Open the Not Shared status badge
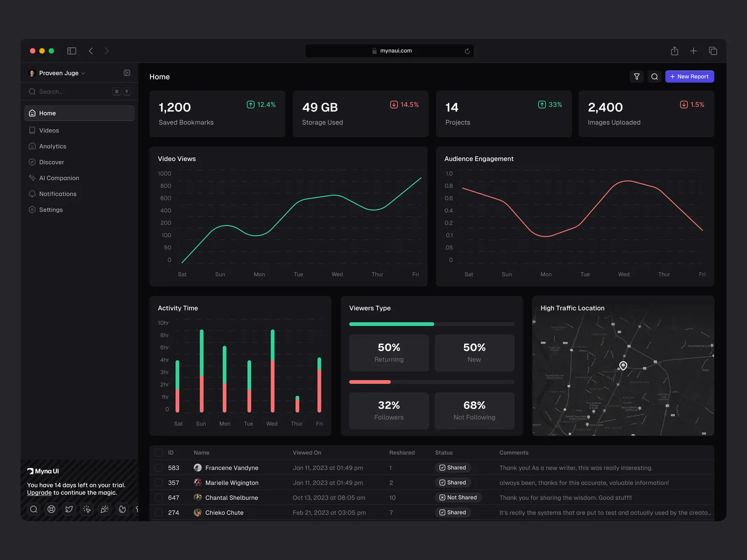Viewport: 747px width, 560px height. (x=458, y=497)
